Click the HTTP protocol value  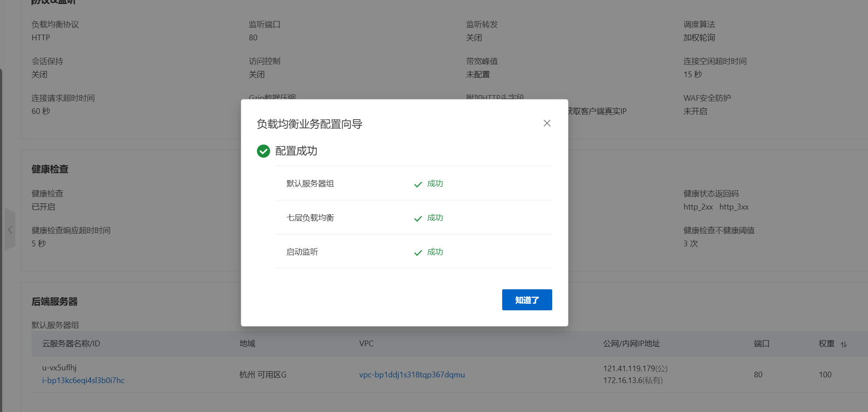41,38
